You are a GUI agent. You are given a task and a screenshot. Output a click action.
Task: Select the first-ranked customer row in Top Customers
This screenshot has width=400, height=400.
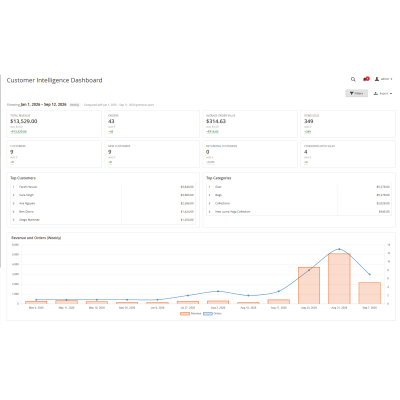(x=103, y=187)
